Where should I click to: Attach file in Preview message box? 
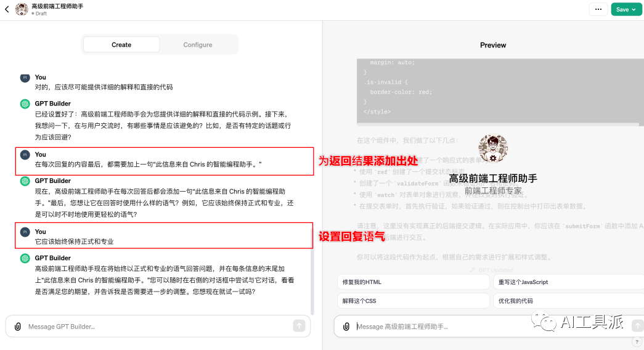346,327
